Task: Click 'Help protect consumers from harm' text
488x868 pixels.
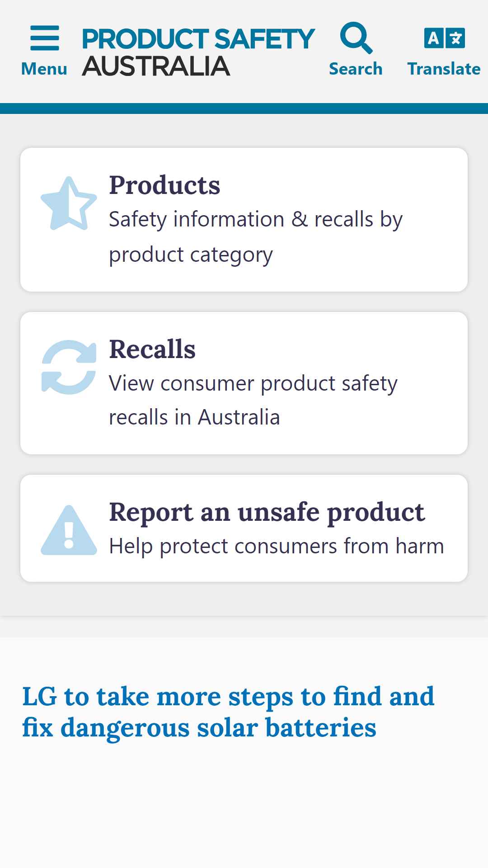Action: coord(277,546)
